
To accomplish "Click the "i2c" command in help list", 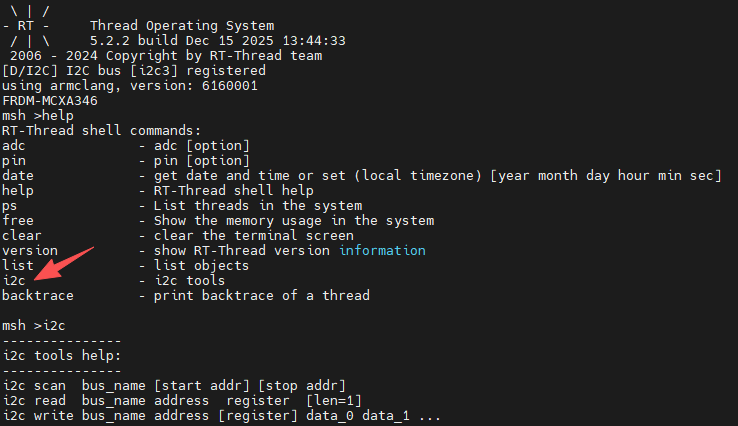I will click(x=14, y=280).
